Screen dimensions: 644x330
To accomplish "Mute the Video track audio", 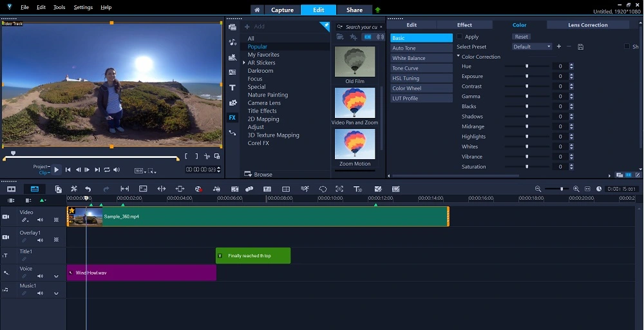I will tap(40, 220).
